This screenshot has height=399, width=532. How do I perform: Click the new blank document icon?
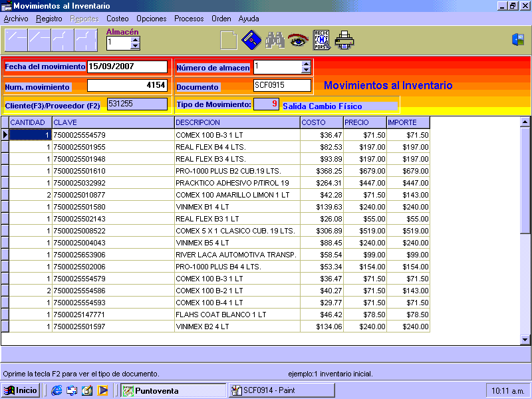228,41
